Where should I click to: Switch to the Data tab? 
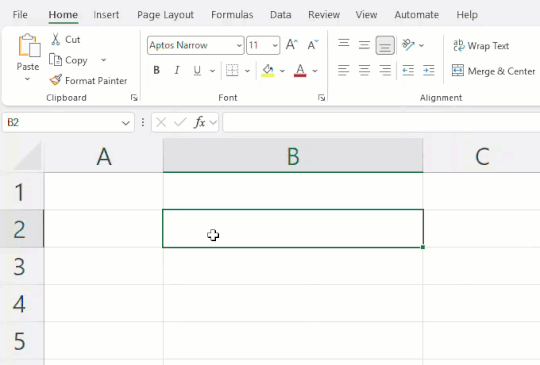pos(281,15)
